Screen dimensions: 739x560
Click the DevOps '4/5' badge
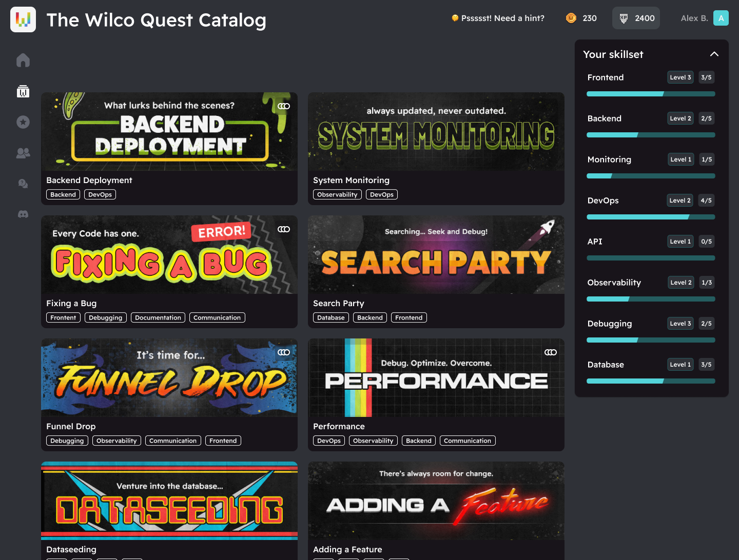tap(706, 201)
